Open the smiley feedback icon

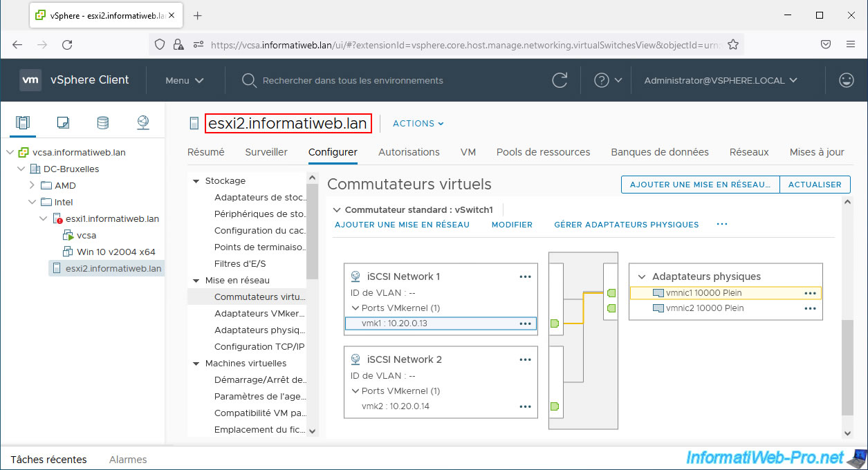click(846, 80)
